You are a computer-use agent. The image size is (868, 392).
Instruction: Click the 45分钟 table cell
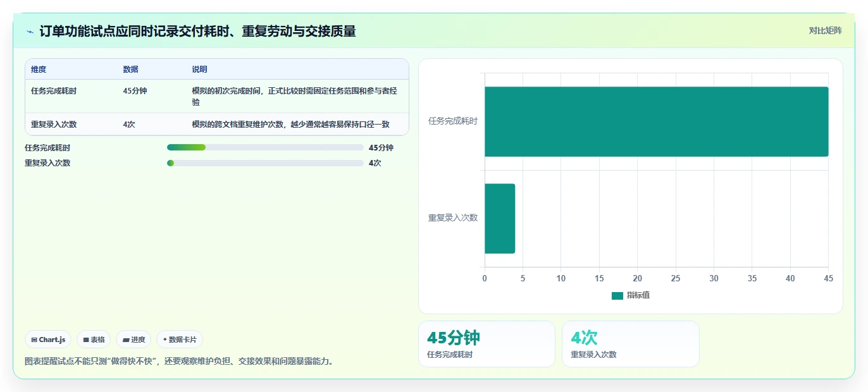click(x=135, y=91)
